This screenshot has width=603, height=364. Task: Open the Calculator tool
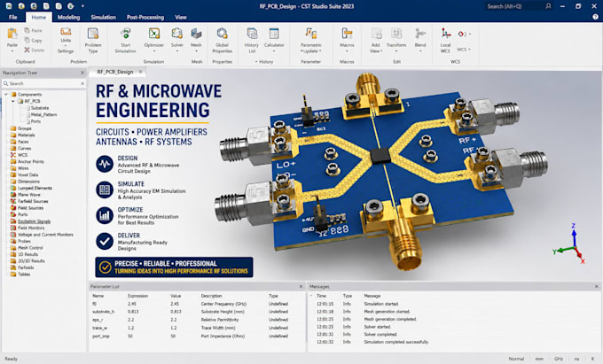pyautogui.click(x=274, y=34)
